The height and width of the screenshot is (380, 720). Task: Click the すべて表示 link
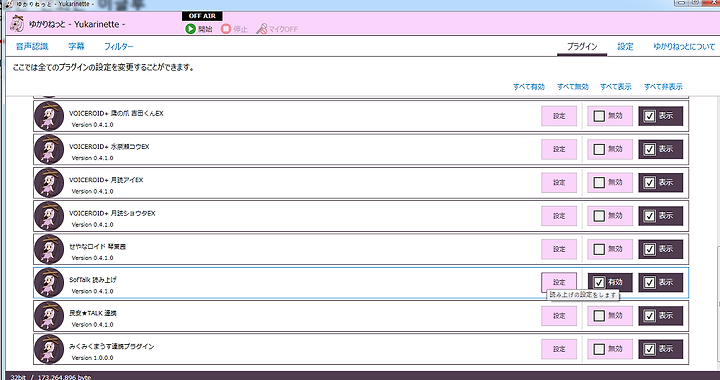616,86
